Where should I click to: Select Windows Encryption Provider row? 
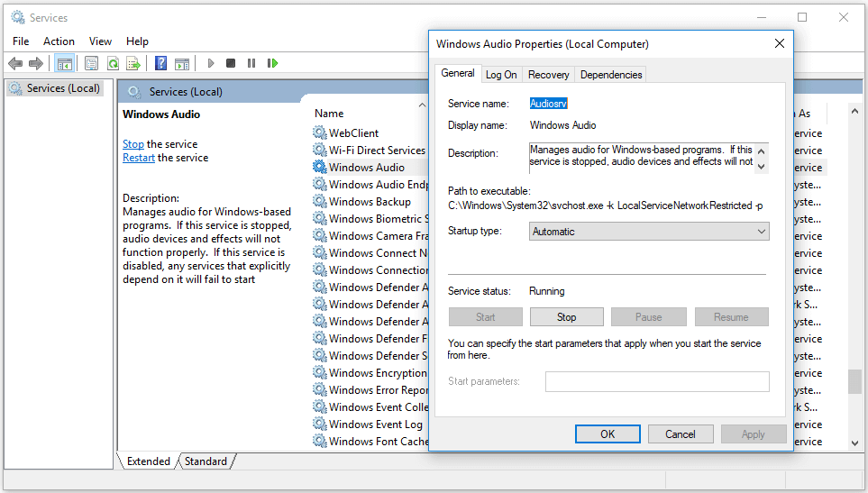370,373
